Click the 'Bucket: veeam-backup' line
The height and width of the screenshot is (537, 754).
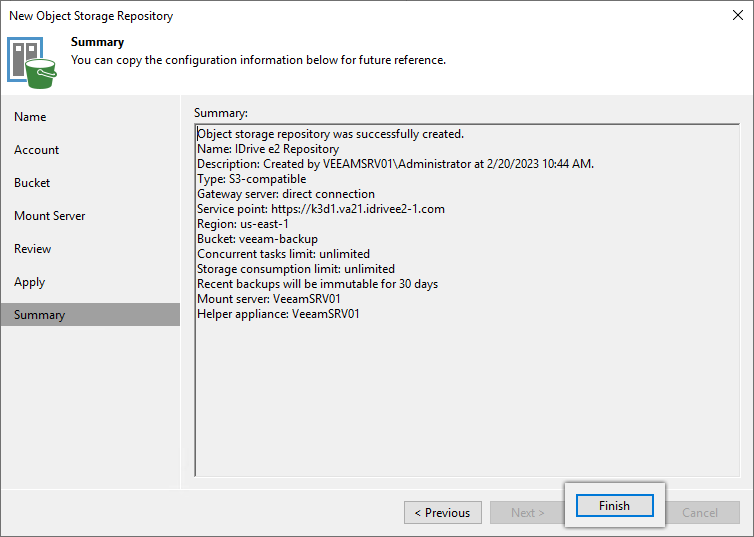[257, 239]
